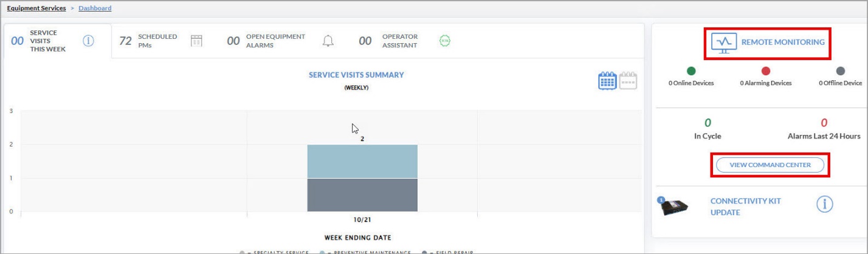Click the Connectivity Kit Update info icon

pos(824,205)
